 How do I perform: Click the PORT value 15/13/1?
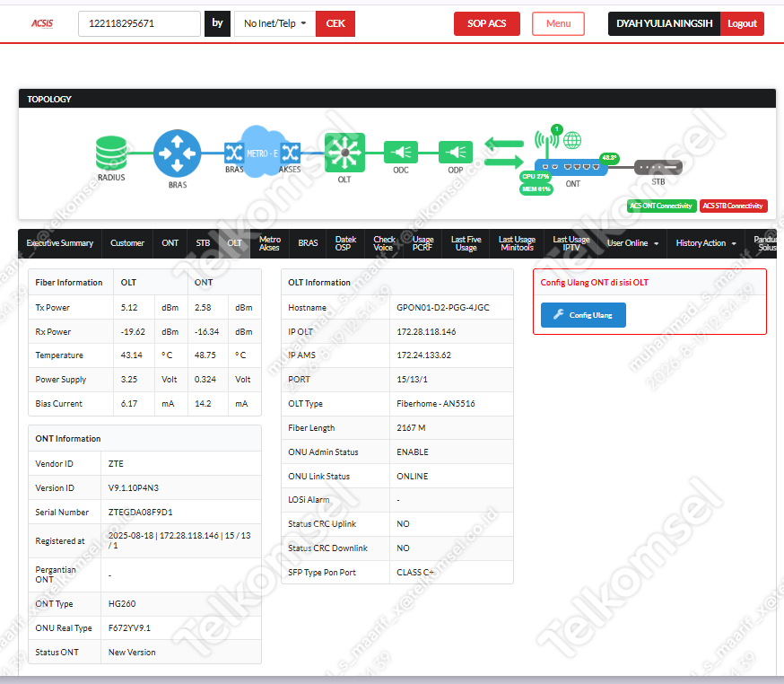[412, 380]
